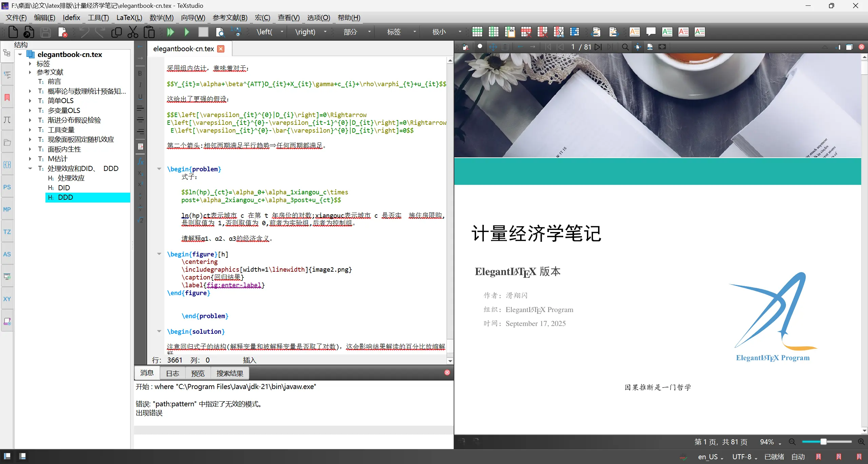Open the UTF-8 encoding dropdown
Image resolution: width=868 pixels, height=464 pixels.
coord(744,457)
